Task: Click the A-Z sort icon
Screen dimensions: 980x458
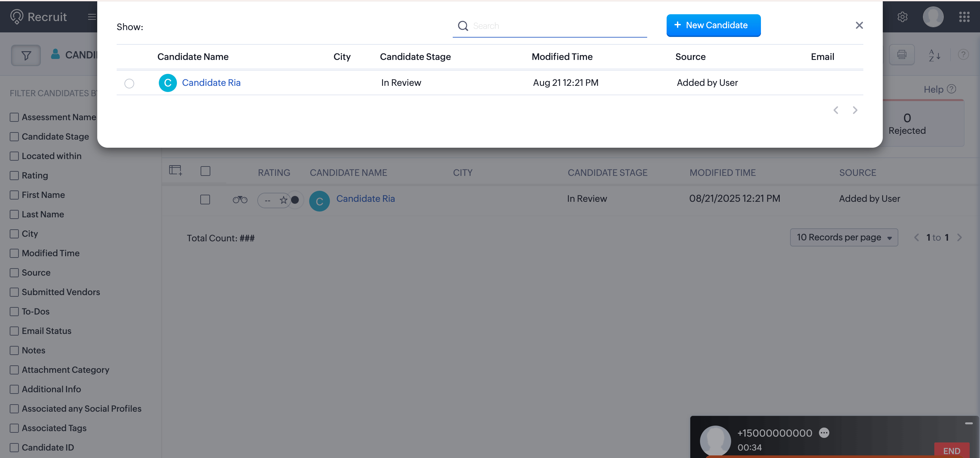Action: point(934,55)
